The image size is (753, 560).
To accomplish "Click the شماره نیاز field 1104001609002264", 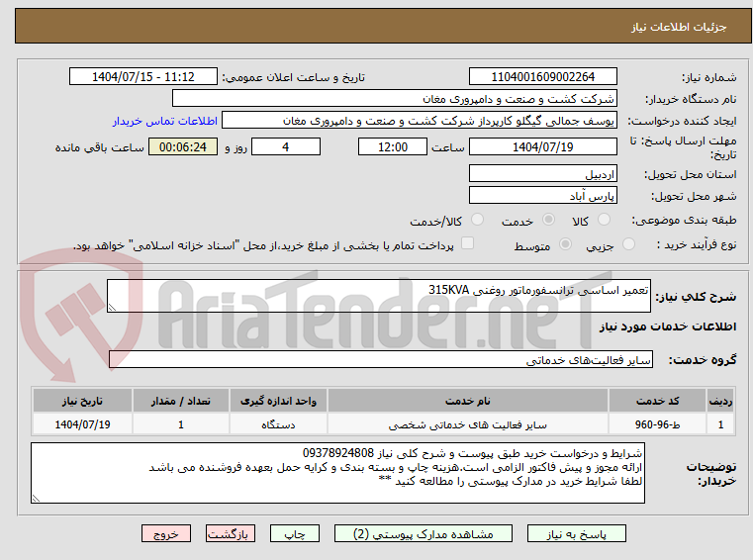I will click(x=542, y=77).
